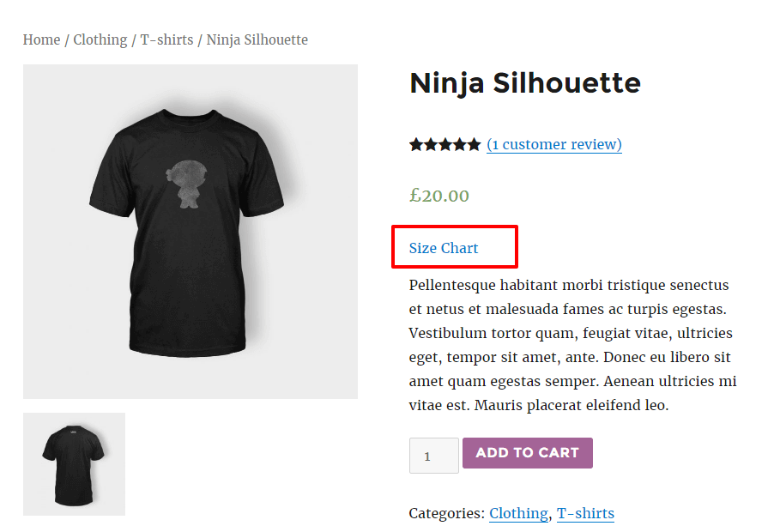This screenshot has height=532, width=762.
Task: Enlarge the main product t-shirt image
Action: (x=190, y=232)
